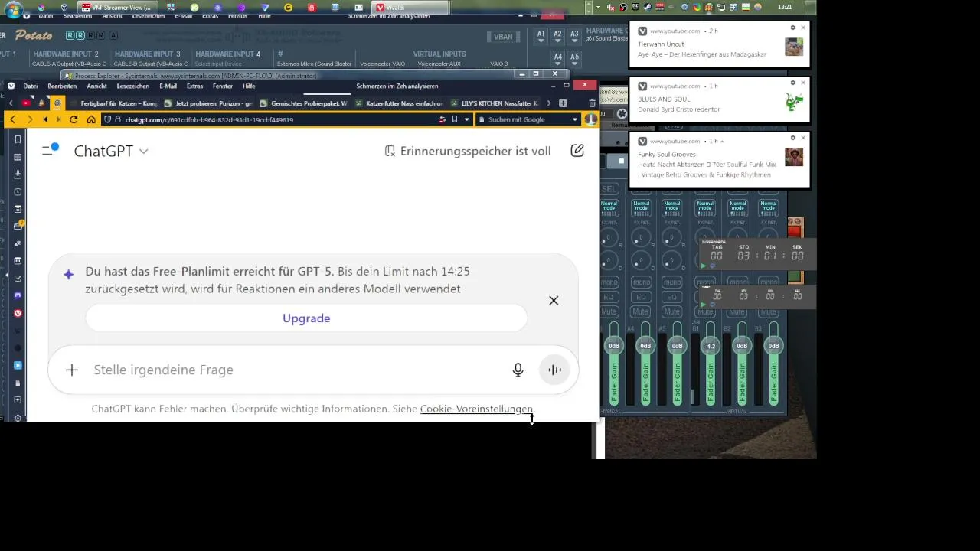This screenshot has width=980, height=551.
Task: Enable EQ on Voicemeeter bus A5
Action: point(671,297)
